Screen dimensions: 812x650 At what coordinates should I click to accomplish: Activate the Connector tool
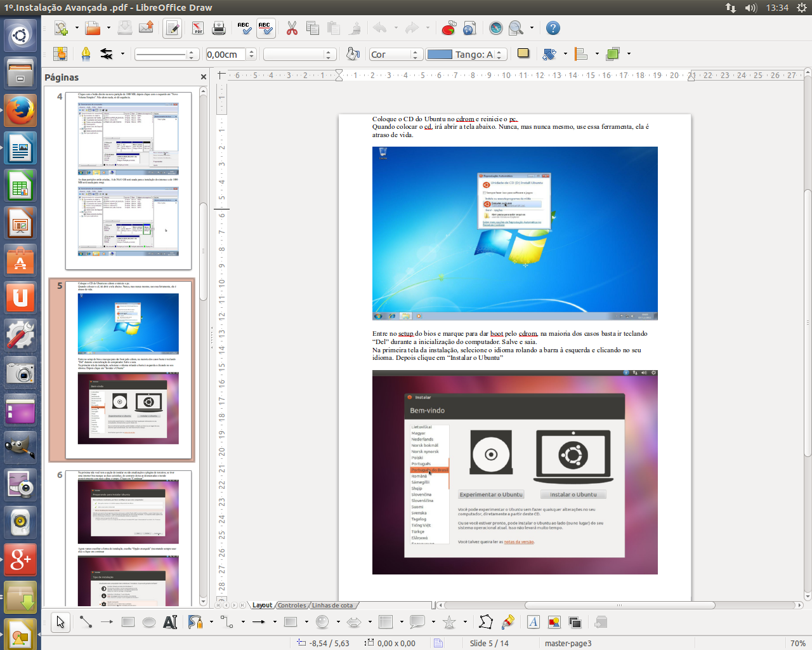[225, 622]
